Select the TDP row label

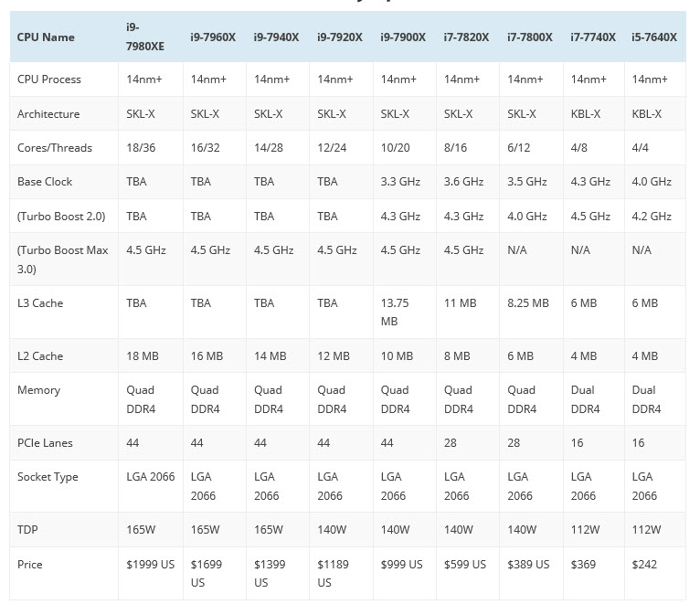coord(28,530)
